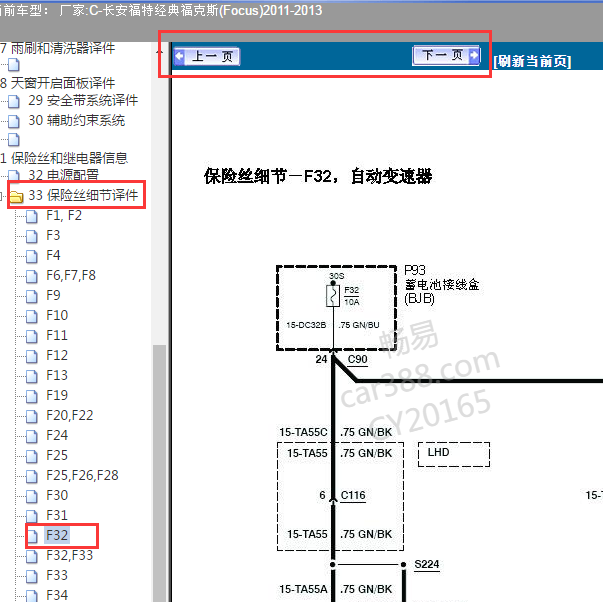Open the 33 保险丝细节译件 folder icon

click(x=17, y=196)
